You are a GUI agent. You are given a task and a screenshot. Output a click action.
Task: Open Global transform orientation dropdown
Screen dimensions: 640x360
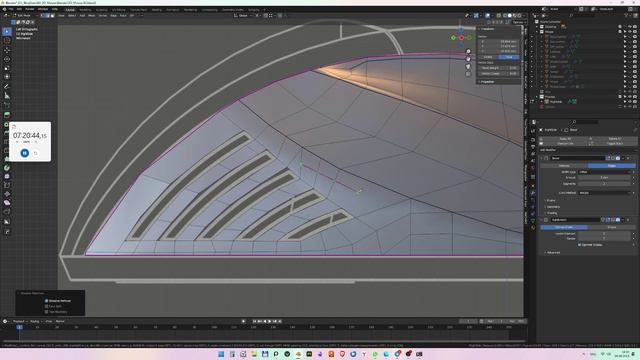click(244, 16)
